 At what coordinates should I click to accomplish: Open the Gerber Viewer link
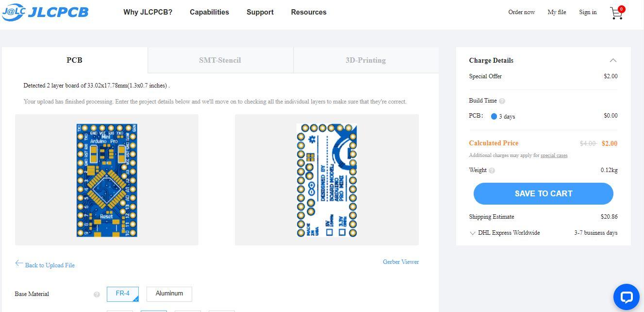[401, 262]
